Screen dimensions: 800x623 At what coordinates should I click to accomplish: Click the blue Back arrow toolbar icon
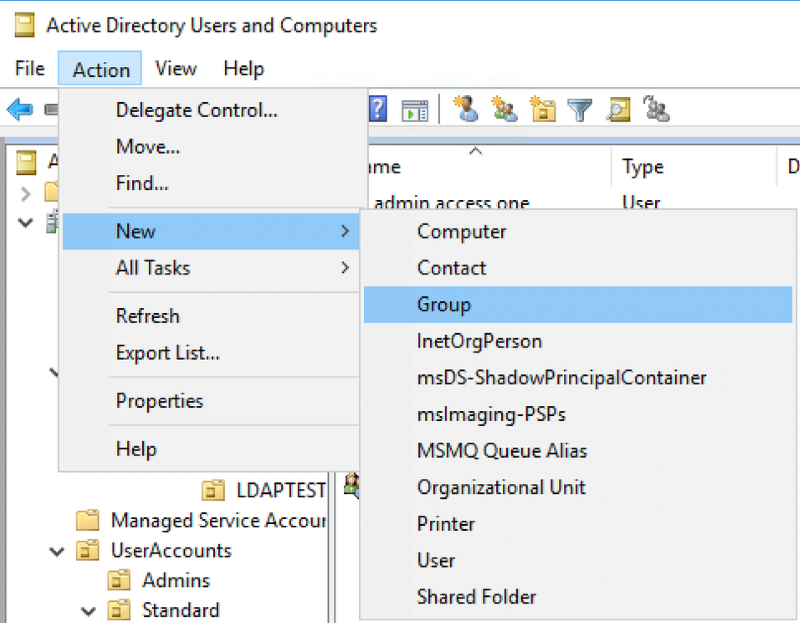coord(20,109)
